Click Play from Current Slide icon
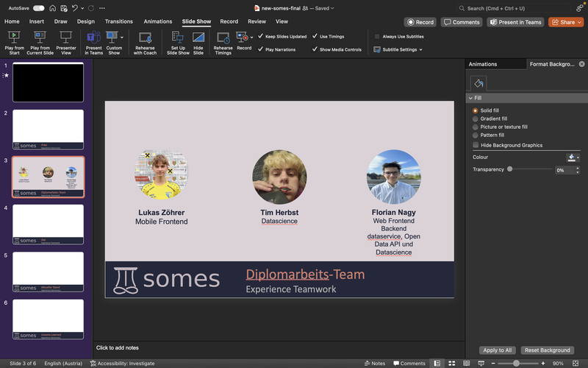Screen dimensions: 588x368 click(38, 38)
